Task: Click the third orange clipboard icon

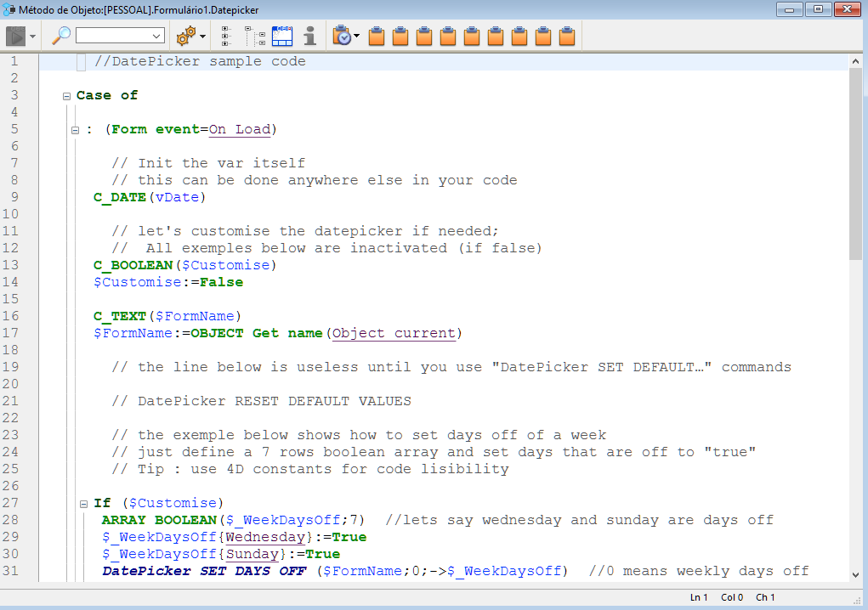Action: point(424,36)
